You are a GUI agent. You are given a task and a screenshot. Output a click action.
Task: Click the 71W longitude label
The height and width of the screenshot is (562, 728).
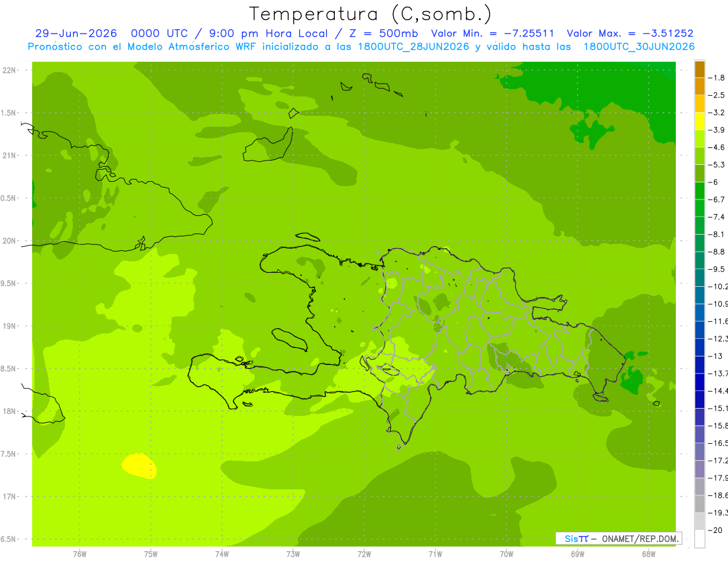pyautogui.click(x=436, y=554)
